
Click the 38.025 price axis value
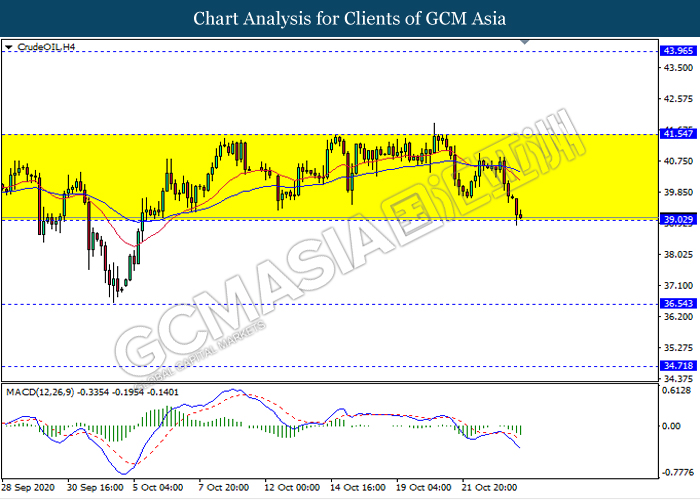(678, 254)
